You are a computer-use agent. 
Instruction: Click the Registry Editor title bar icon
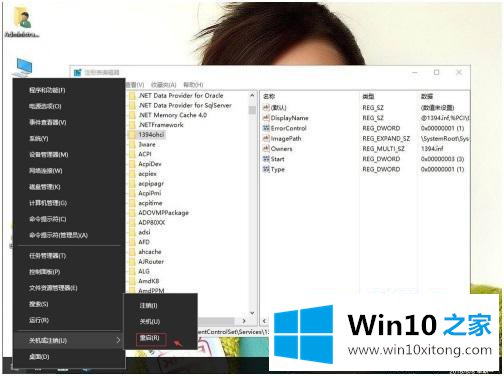click(x=78, y=72)
